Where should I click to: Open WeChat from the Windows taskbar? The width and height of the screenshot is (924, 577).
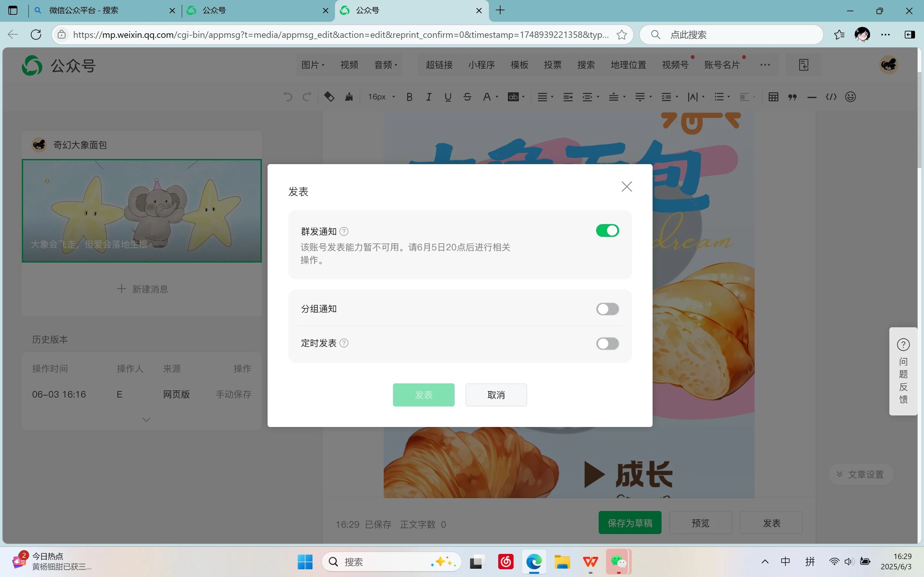[618, 562]
